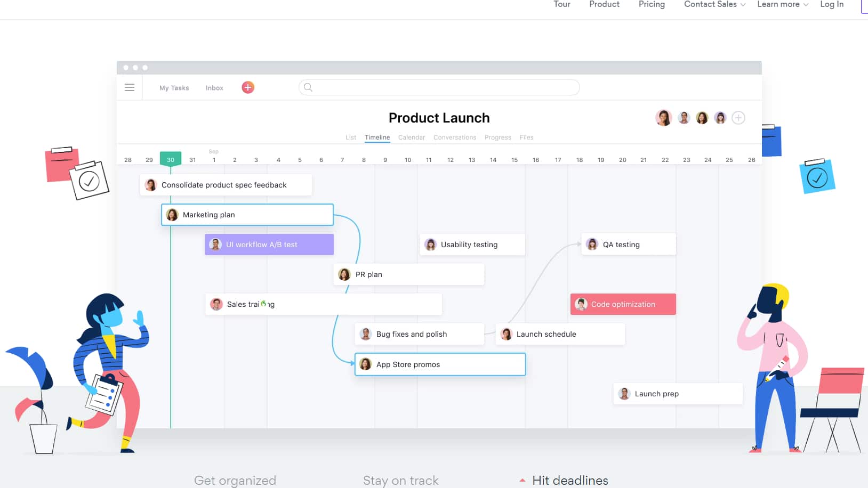Select the Code optimization task bar
Screen dimensions: 868x488
coord(623,304)
